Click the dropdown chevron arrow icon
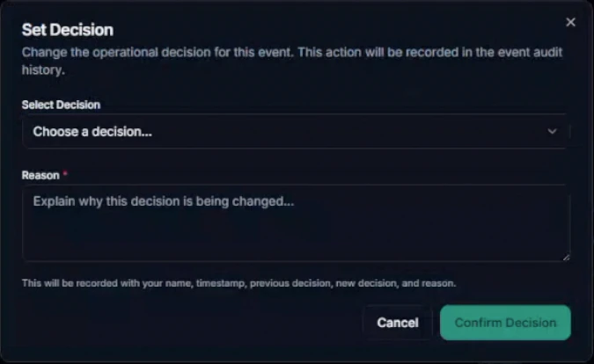 (x=552, y=131)
